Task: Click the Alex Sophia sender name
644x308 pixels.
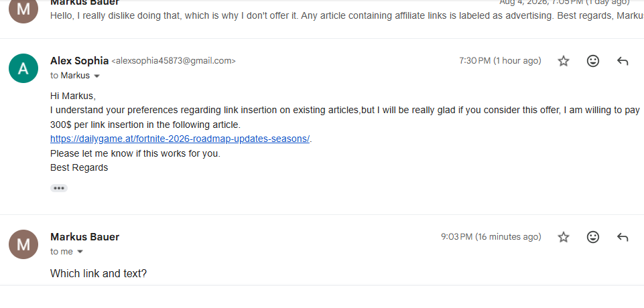Action: point(79,61)
